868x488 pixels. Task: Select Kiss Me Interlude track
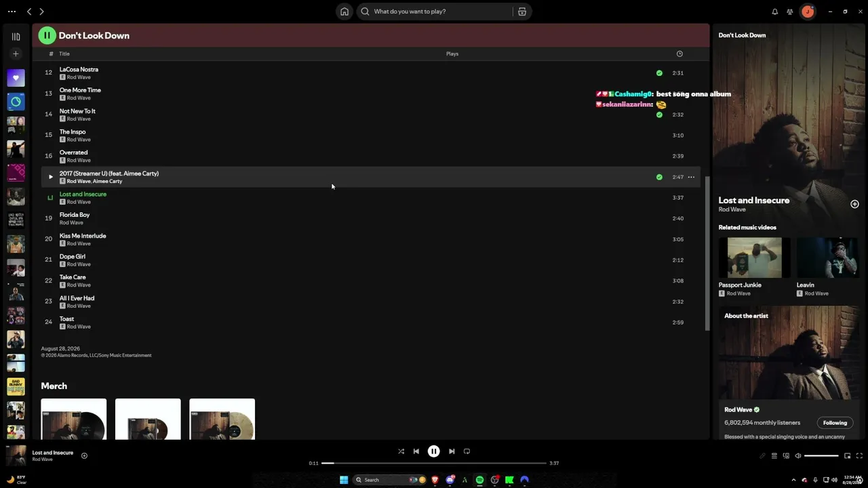(x=370, y=239)
